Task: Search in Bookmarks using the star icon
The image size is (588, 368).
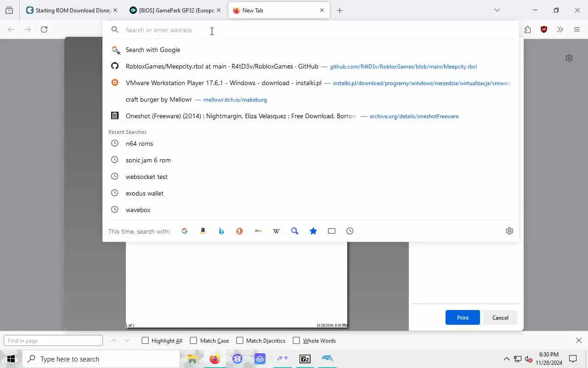Action: point(313,231)
